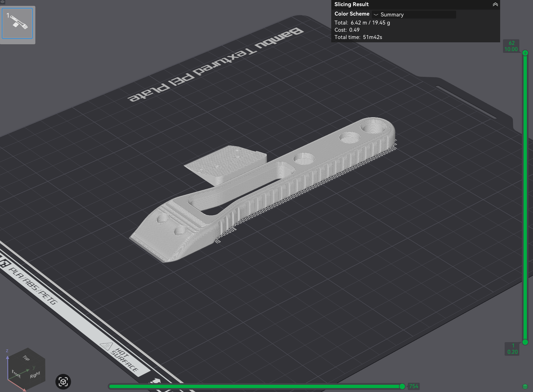
Task: Click the Top face of the view cube
Action: coord(26,358)
